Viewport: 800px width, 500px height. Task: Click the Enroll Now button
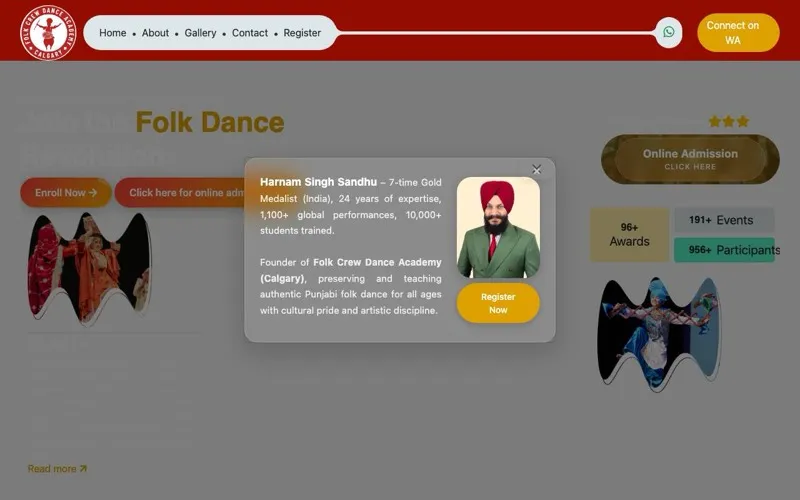[66, 193]
